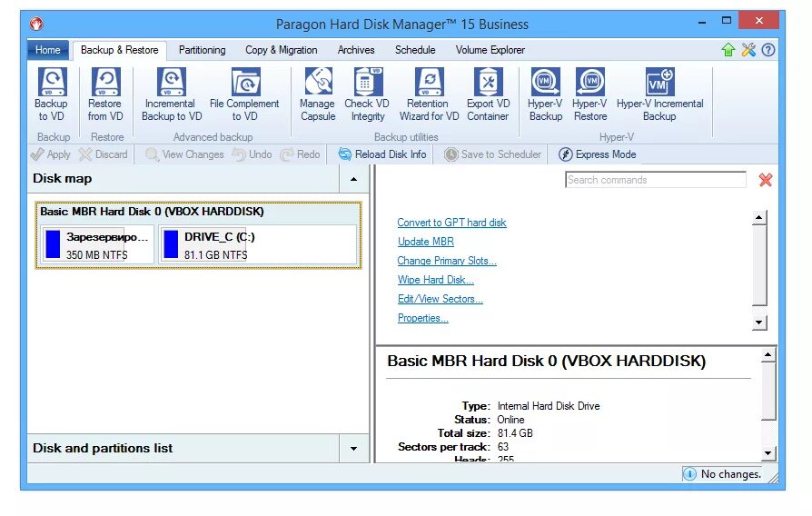Screen dimensions: 812x516
Task: Click the Paragon app icon in title bar
Action: 36,24
